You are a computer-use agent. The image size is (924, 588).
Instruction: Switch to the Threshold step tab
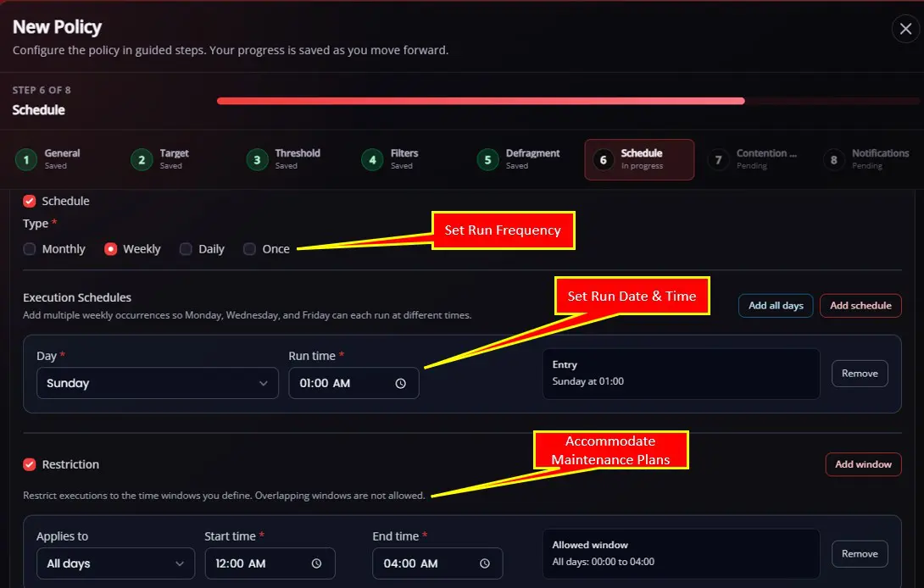[x=294, y=159]
